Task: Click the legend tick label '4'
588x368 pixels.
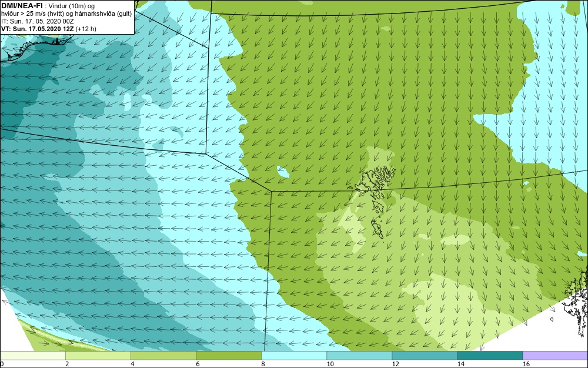Action: (132, 364)
